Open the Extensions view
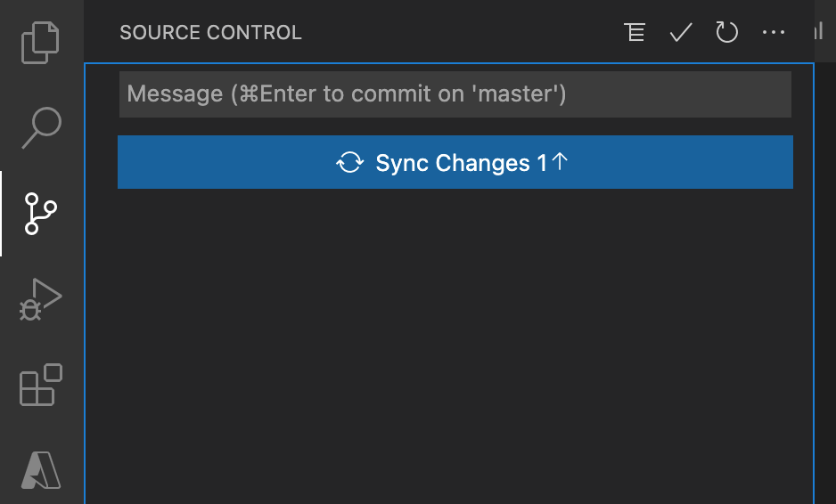This screenshot has height=504, width=836. (41, 385)
